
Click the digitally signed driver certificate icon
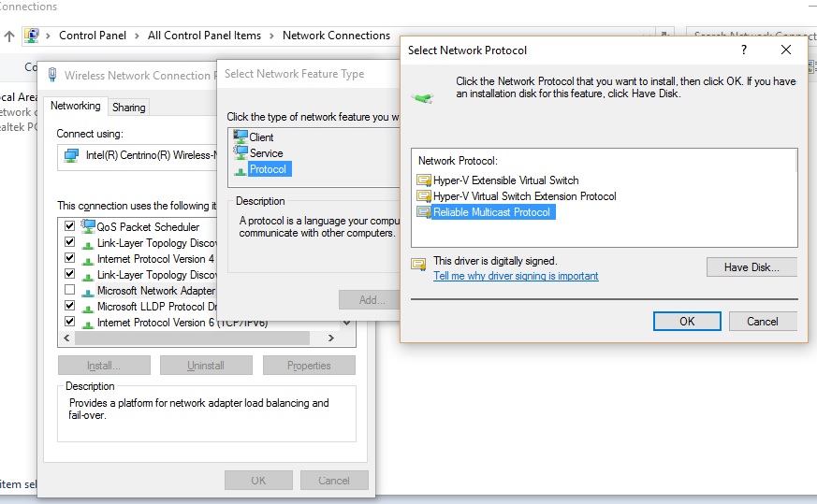point(418,265)
